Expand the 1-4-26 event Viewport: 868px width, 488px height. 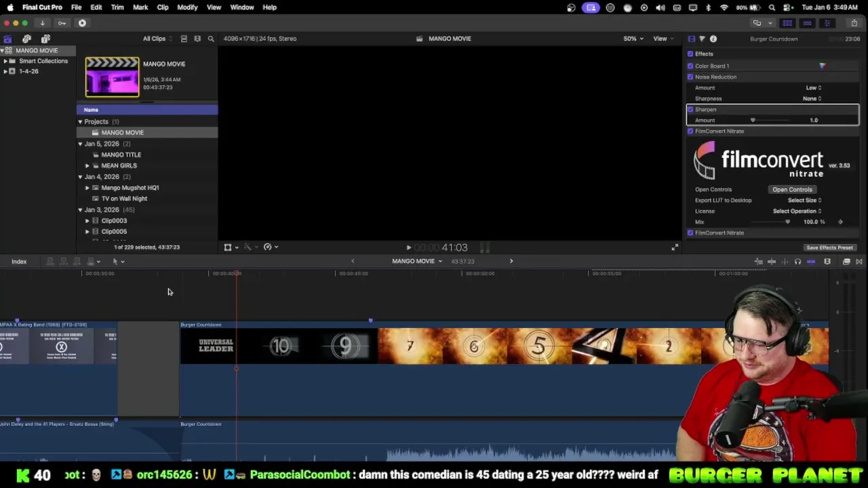tap(5, 71)
